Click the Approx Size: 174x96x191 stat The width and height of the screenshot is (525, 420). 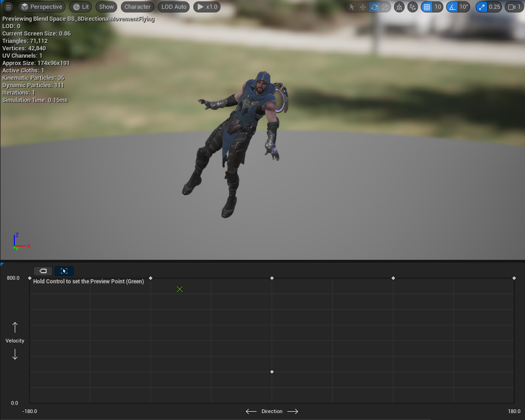[x=36, y=63]
